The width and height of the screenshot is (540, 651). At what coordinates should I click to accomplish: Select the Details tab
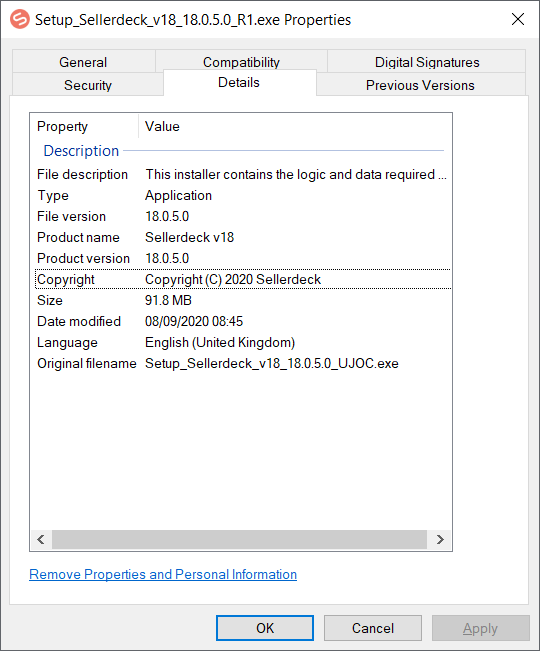tap(239, 83)
